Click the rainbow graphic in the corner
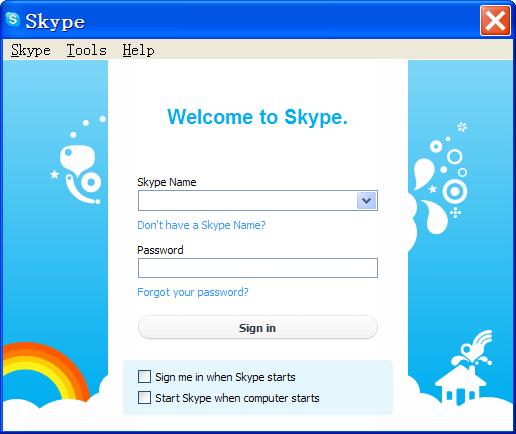The height and width of the screenshot is (434, 516). 46,372
